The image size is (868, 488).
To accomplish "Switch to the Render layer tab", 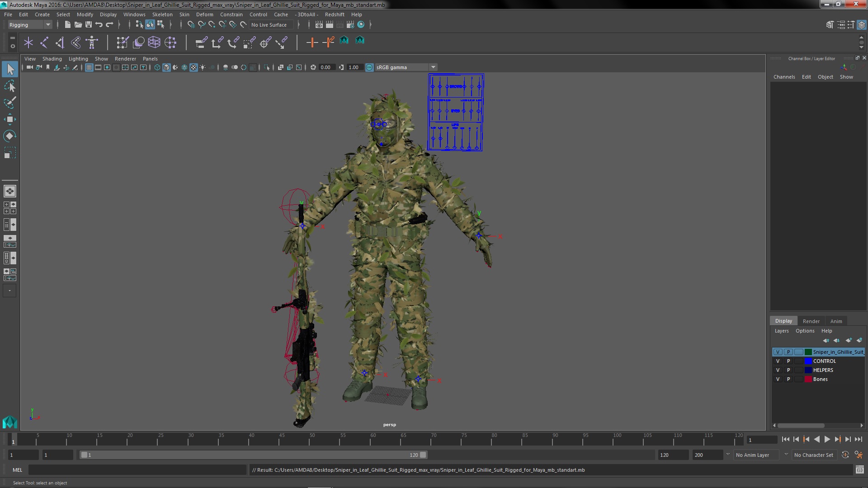I will coord(811,321).
